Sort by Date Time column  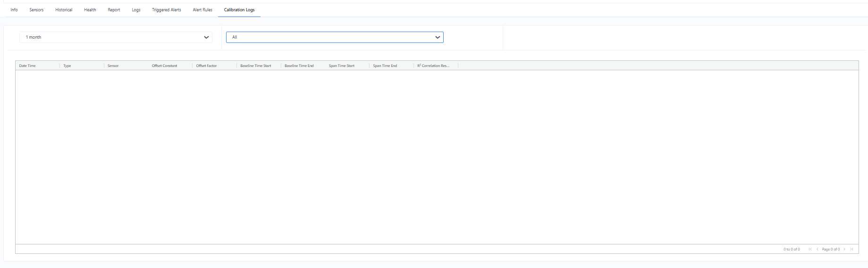[x=27, y=66]
